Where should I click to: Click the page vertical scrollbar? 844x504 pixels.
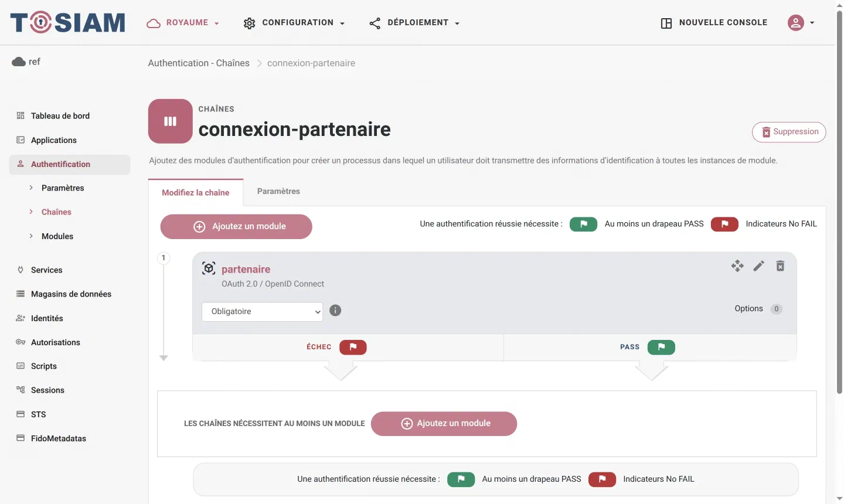point(839,202)
